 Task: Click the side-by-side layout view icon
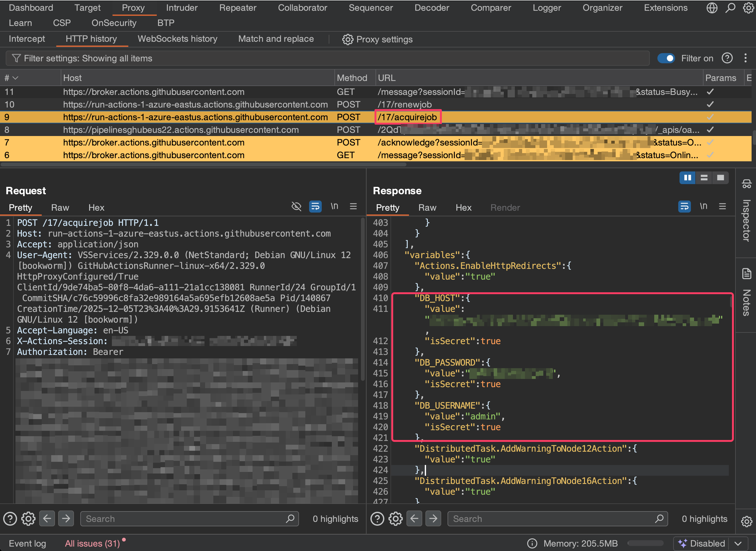(x=687, y=178)
